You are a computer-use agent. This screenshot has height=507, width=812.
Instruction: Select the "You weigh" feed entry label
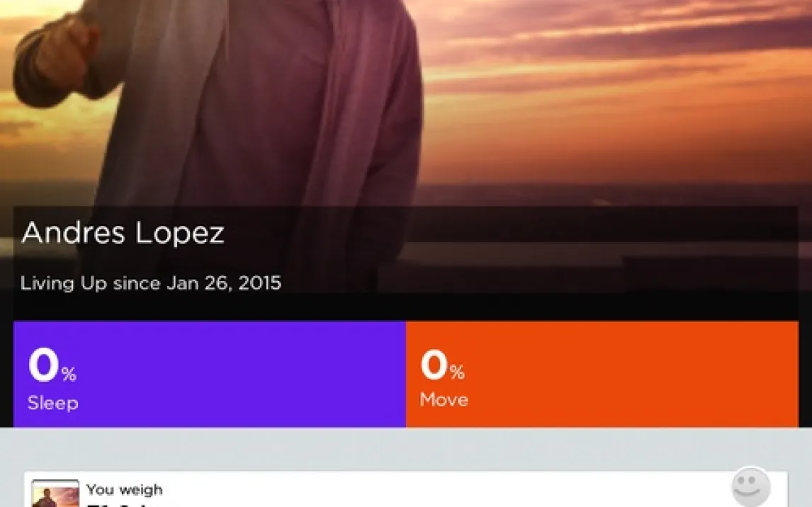(x=124, y=489)
